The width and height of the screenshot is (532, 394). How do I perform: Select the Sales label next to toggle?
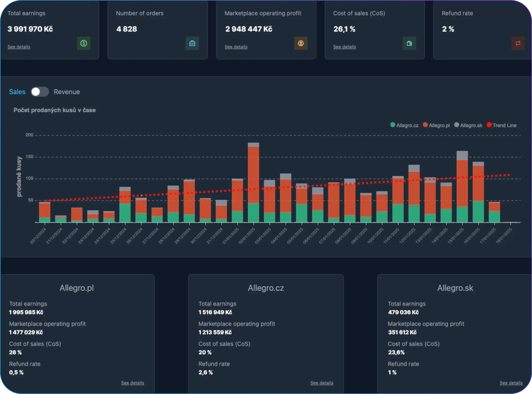click(17, 92)
